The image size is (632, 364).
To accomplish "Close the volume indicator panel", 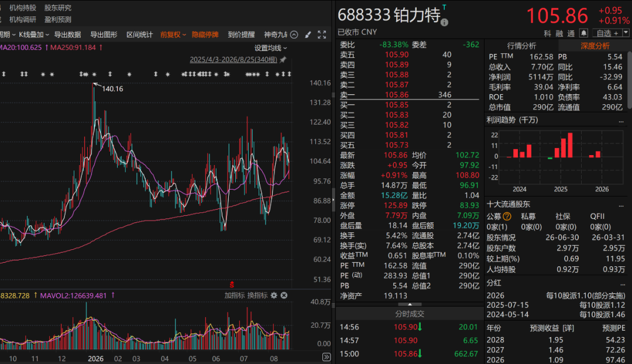I will (284, 296).
